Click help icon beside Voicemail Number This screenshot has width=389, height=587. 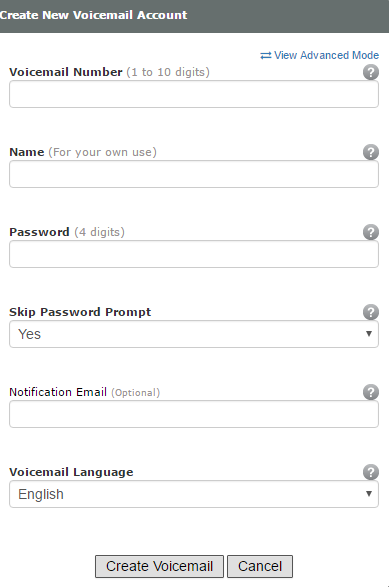click(371, 72)
